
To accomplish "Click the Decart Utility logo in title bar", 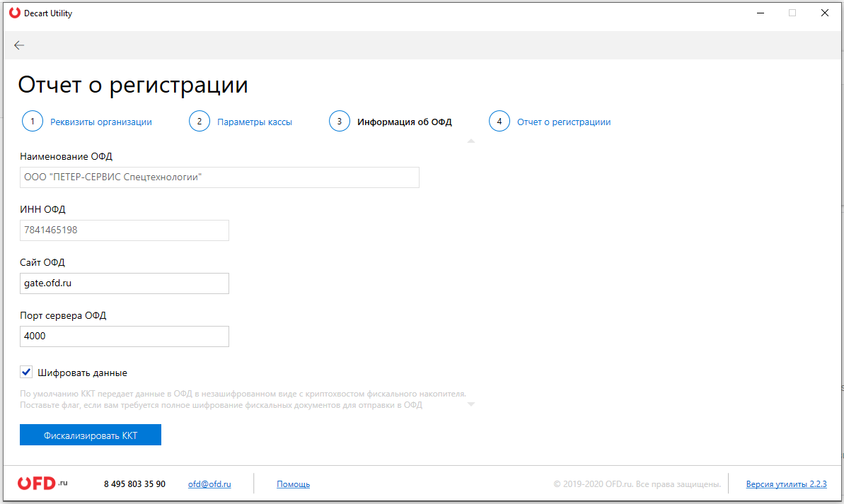I will pyautogui.click(x=15, y=13).
